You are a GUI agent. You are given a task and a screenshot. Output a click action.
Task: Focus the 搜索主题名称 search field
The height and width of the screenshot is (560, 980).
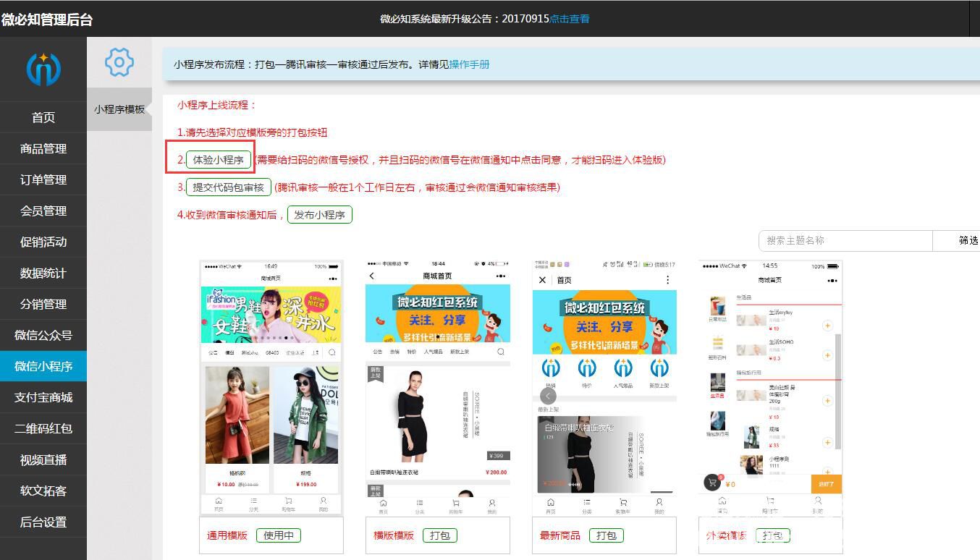tap(845, 241)
